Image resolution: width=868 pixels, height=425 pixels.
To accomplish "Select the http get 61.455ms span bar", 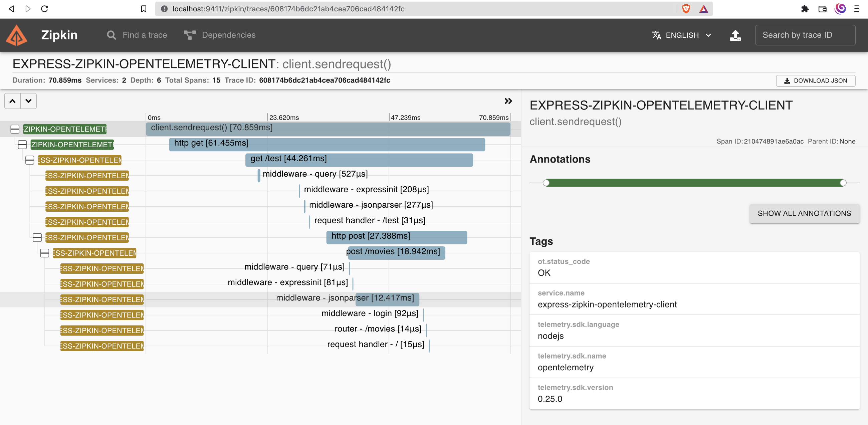I will coord(327,145).
